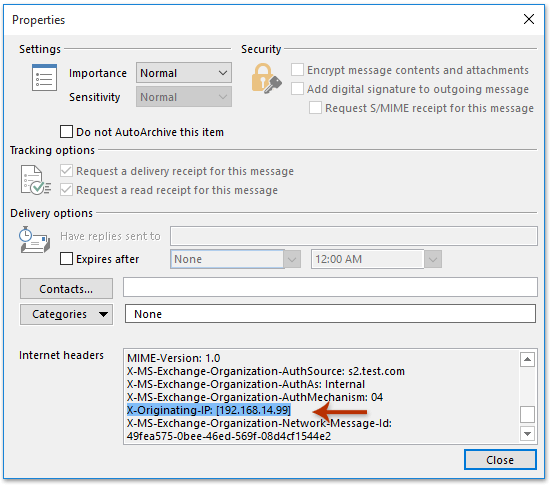Open the Importance dropdown
Image resolution: width=554 pixels, height=487 pixels.
(184, 73)
